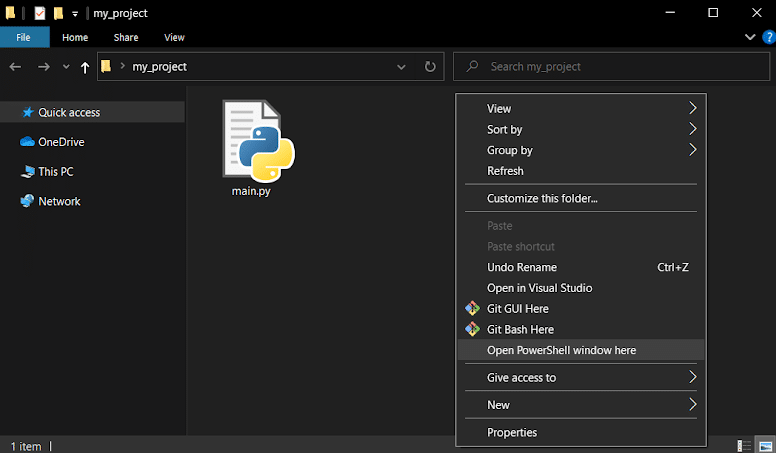Expand the ribbon with the chevron
Screen dimensions: 776x453
[750, 37]
